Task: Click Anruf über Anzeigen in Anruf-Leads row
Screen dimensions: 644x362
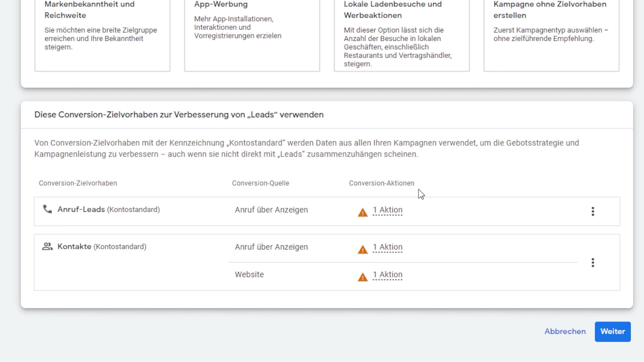Action: coord(271,210)
